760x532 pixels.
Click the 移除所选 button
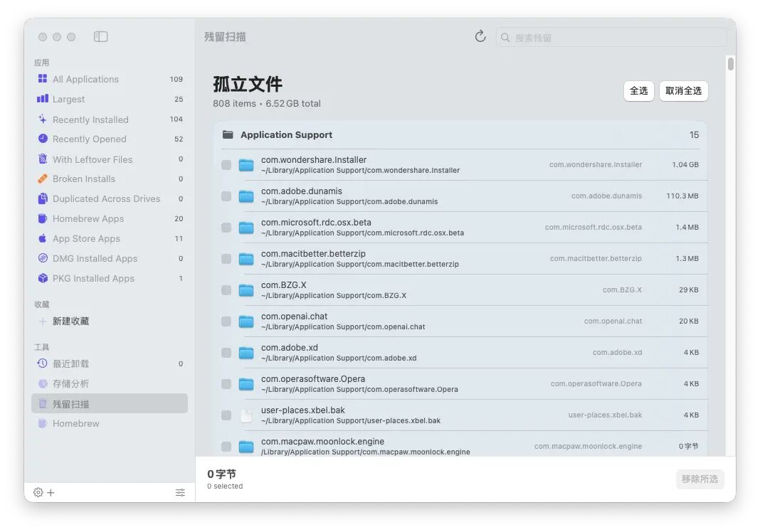pos(700,479)
